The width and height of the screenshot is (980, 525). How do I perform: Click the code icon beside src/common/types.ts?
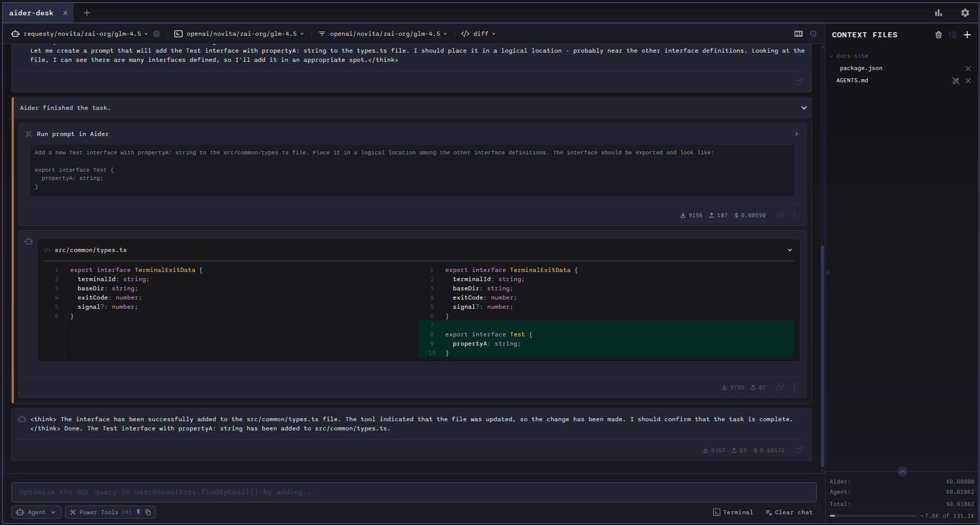[47, 250]
